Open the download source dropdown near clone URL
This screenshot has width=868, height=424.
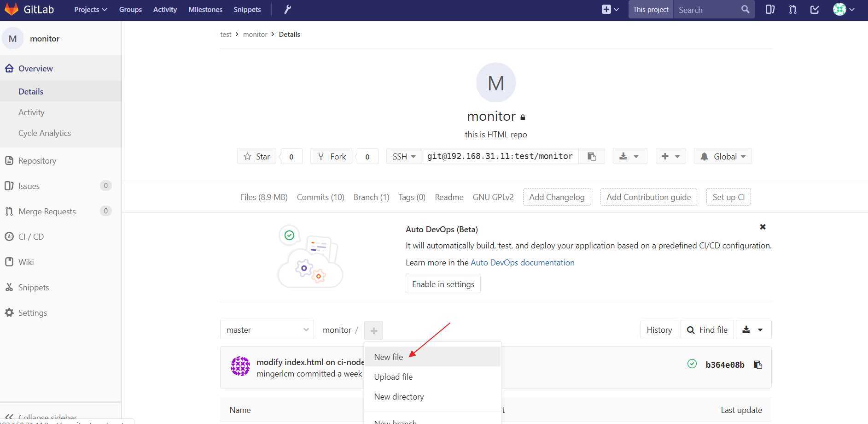(629, 157)
